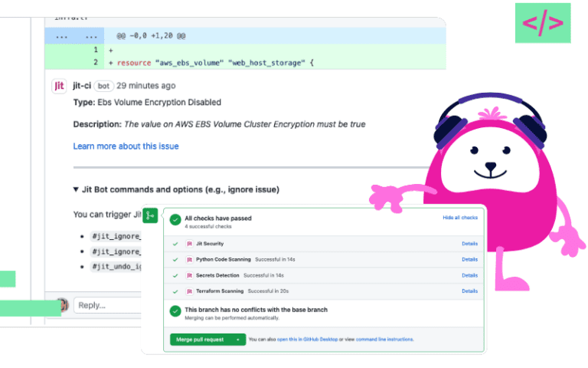The width and height of the screenshot is (588, 368).
Task: Click the check mark on Terraform Scanning row
Action: (175, 291)
